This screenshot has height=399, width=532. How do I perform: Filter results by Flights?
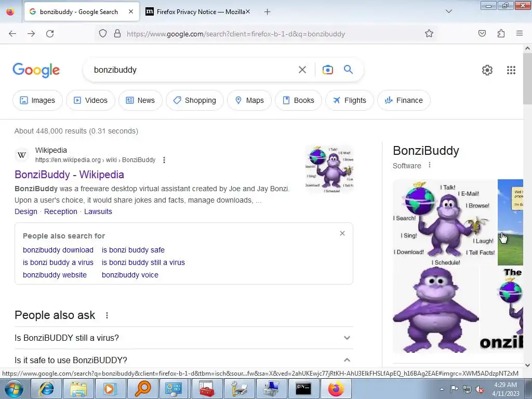350,100
